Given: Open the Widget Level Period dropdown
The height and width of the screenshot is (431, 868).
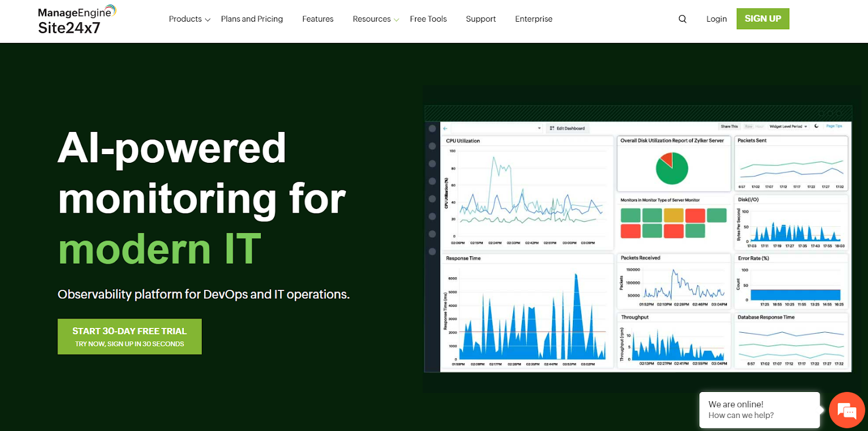Looking at the screenshot, I should pyautogui.click(x=788, y=126).
